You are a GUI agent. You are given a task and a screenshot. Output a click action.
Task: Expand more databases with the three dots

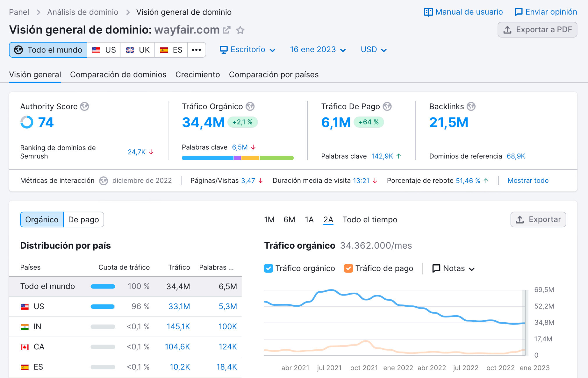[x=196, y=50]
